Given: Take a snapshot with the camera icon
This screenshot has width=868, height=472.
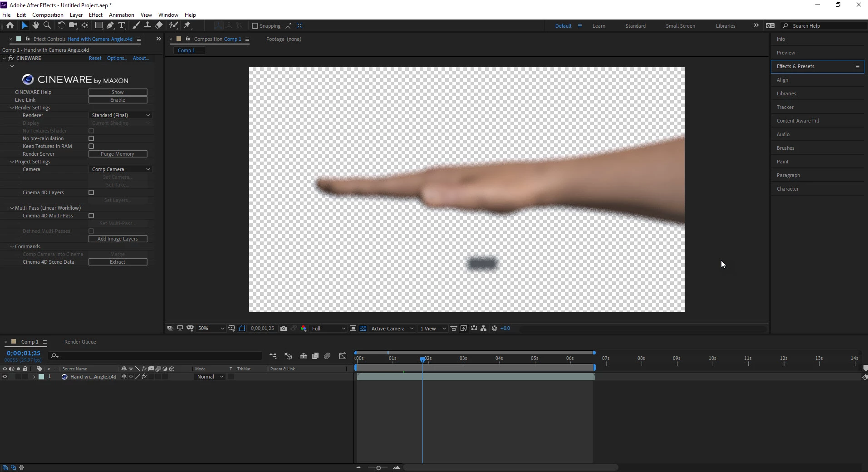Looking at the screenshot, I should tap(284, 328).
